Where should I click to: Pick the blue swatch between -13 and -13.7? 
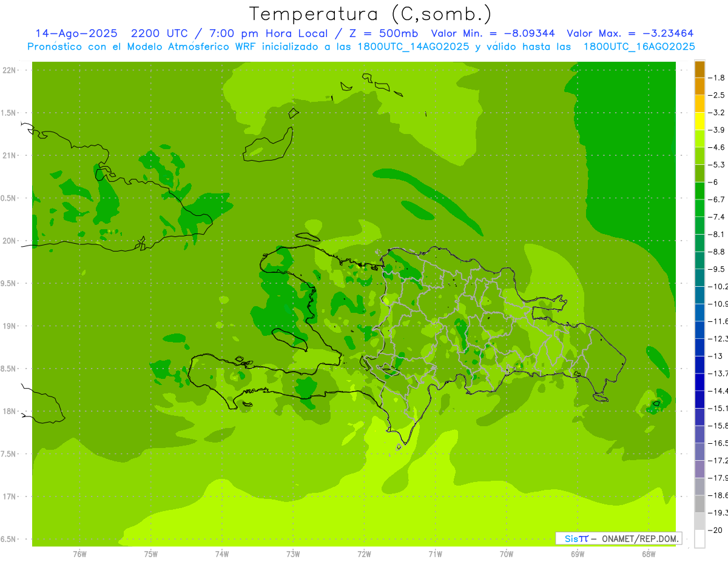[x=699, y=364]
